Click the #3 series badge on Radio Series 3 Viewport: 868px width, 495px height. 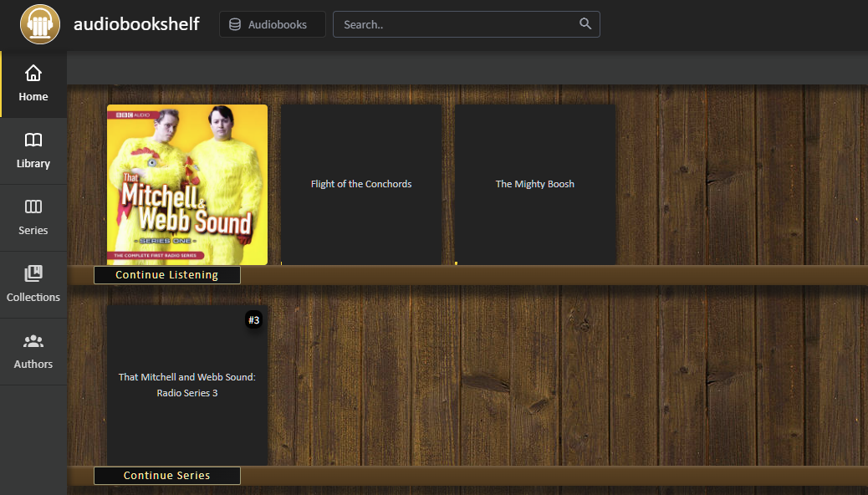253,319
